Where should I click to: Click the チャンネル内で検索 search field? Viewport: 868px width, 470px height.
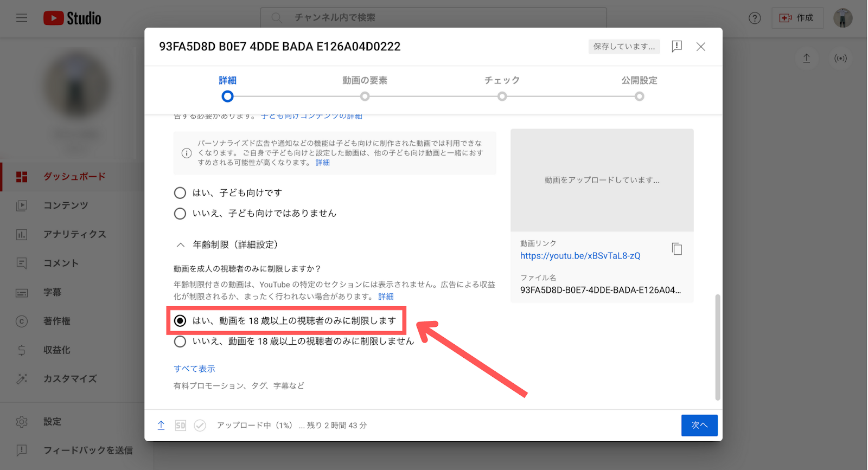pos(433,18)
